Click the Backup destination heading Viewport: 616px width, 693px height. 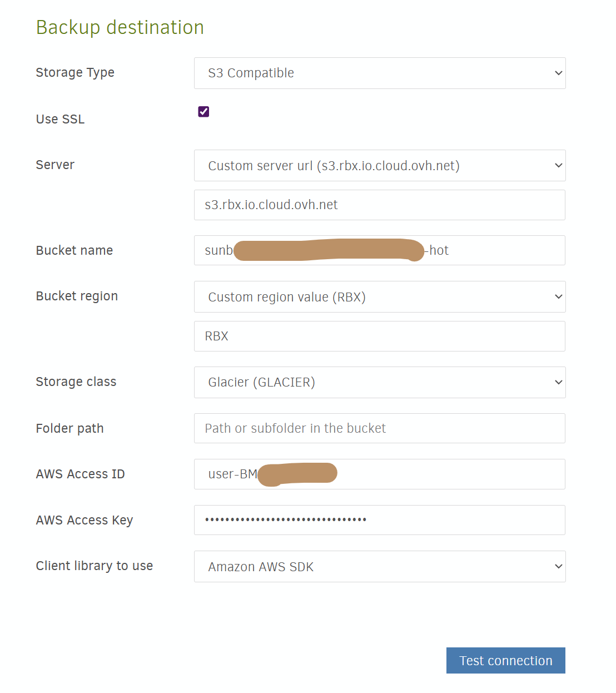point(120,27)
